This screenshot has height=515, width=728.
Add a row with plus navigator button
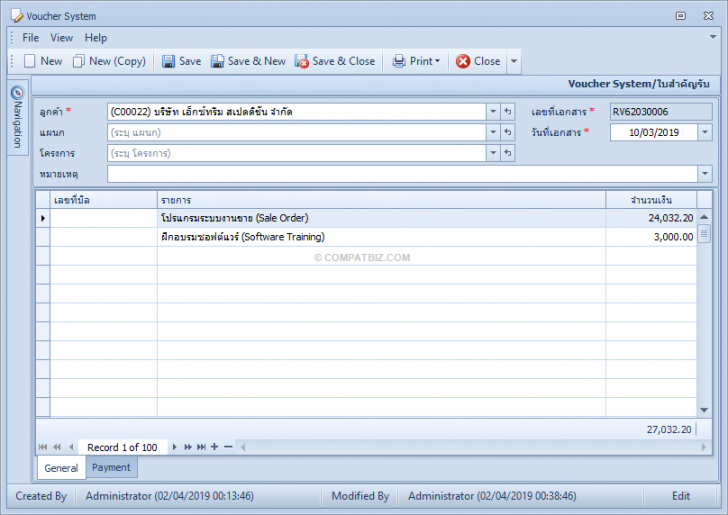pos(214,447)
